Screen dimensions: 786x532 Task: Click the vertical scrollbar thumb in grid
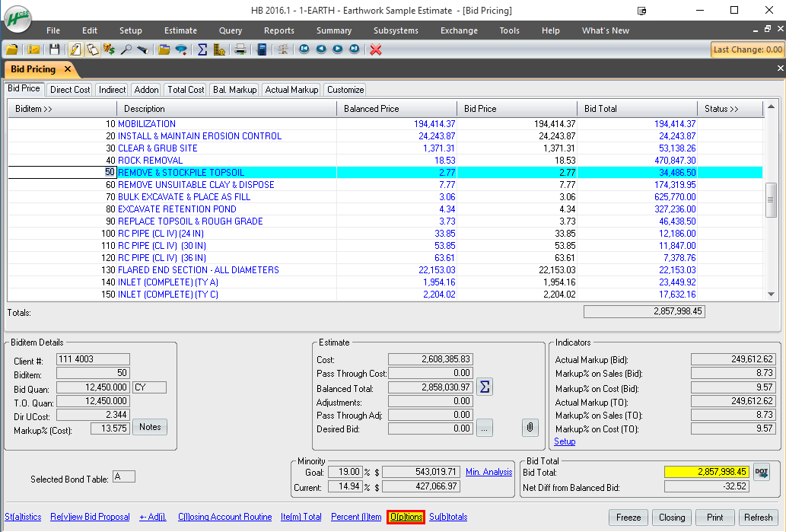(771, 200)
